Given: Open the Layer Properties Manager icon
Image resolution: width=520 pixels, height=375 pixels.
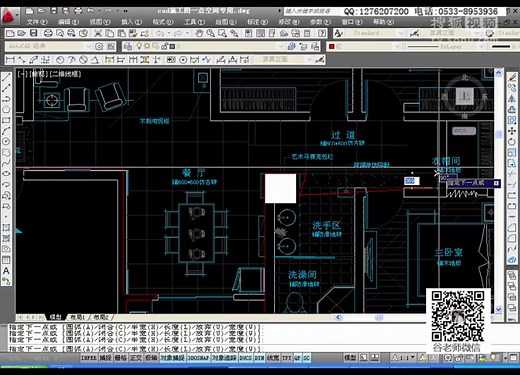Looking at the screenshot, I should tap(128, 46).
